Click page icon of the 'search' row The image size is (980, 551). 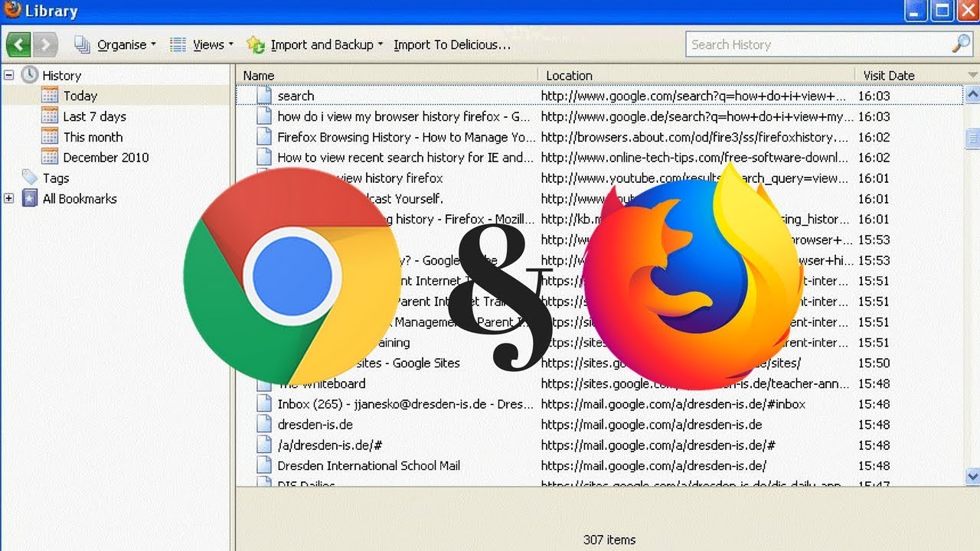(x=264, y=96)
